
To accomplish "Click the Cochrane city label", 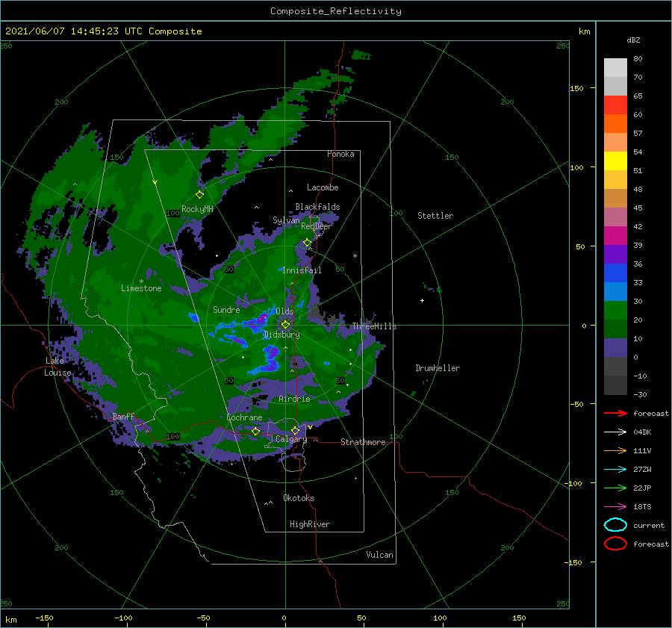I will tap(244, 417).
